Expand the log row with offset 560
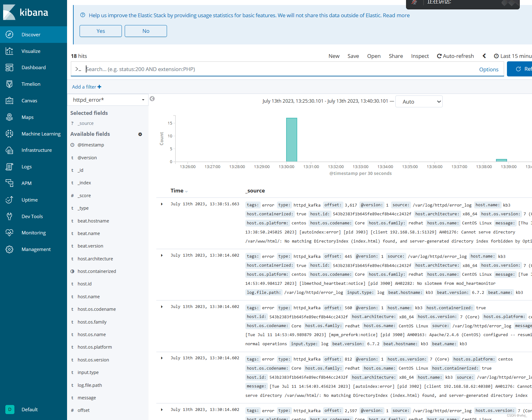This screenshot has width=532, height=420. coord(162,307)
